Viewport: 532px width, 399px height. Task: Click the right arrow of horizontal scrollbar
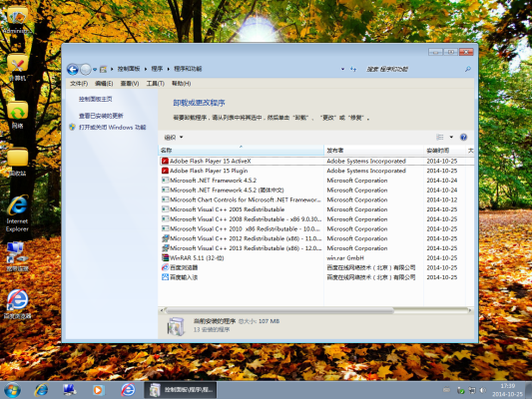pos(470,310)
